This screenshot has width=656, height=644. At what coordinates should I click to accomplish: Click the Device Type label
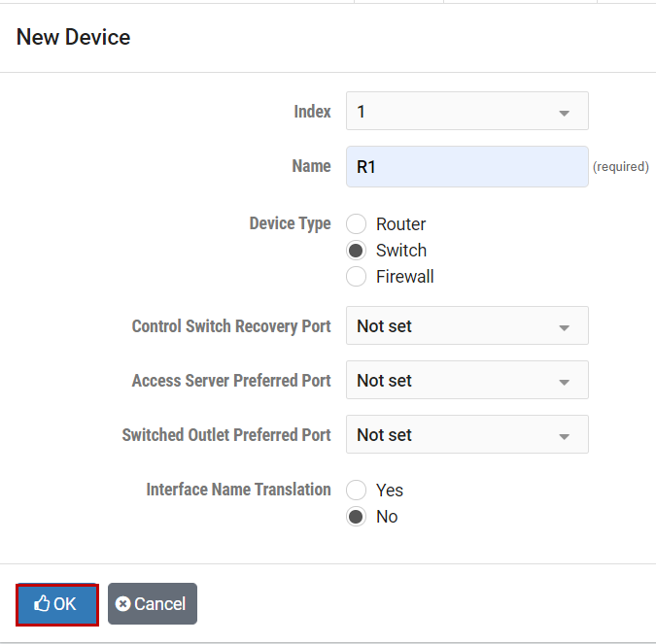290,223
